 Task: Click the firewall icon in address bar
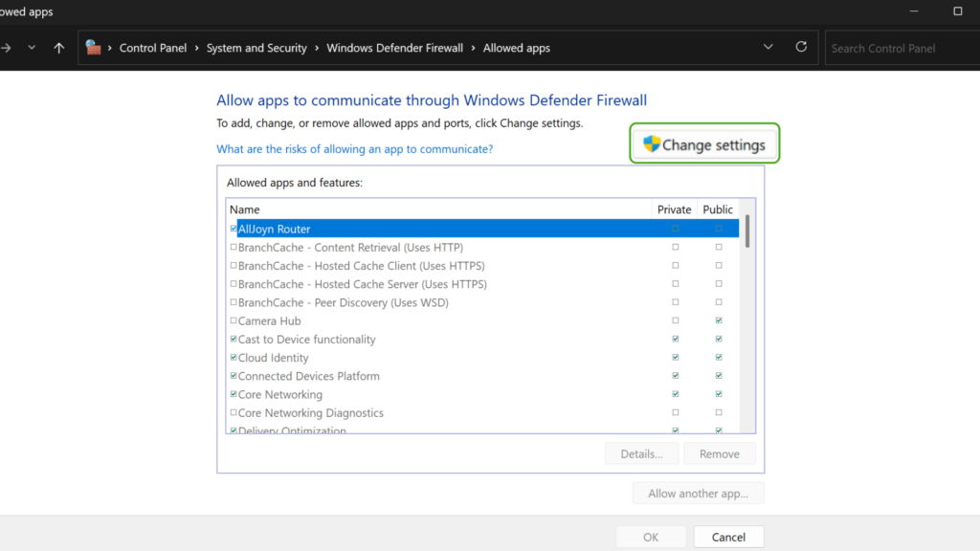93,48
